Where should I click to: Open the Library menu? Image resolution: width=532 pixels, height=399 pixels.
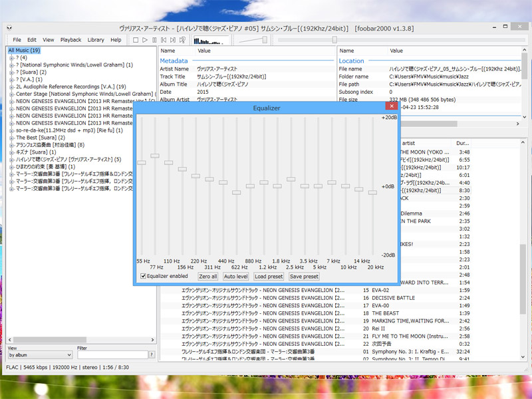click(96, 40)
